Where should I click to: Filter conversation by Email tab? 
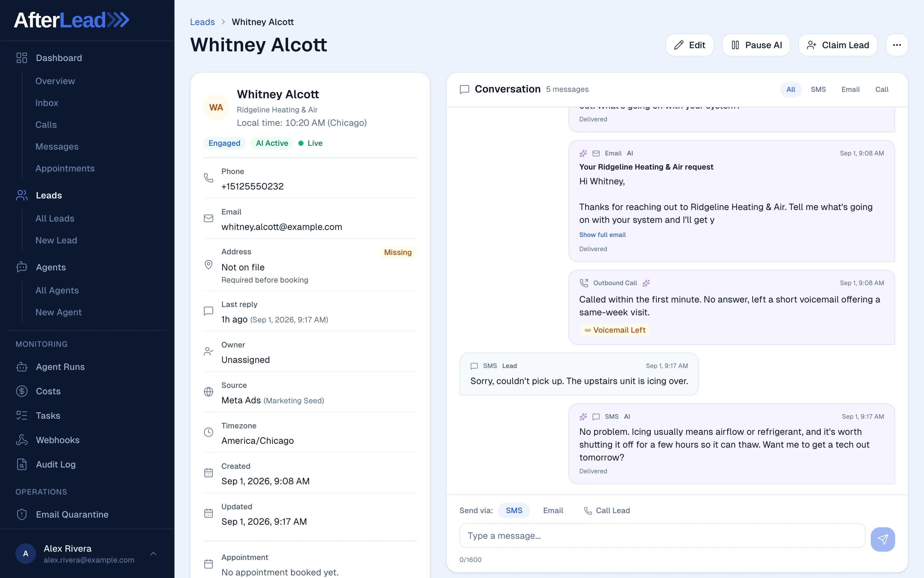(x=850, y=90)
